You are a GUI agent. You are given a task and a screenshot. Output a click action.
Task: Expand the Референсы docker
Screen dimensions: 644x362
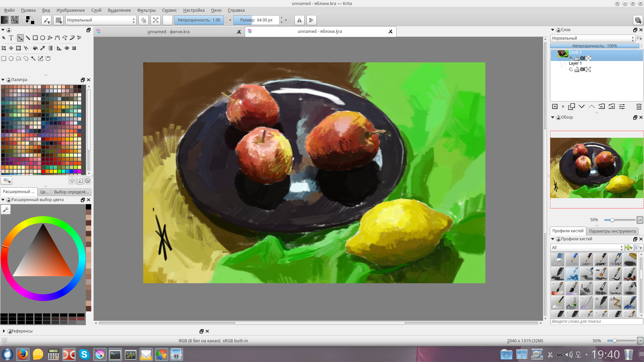tap(4, 331)
